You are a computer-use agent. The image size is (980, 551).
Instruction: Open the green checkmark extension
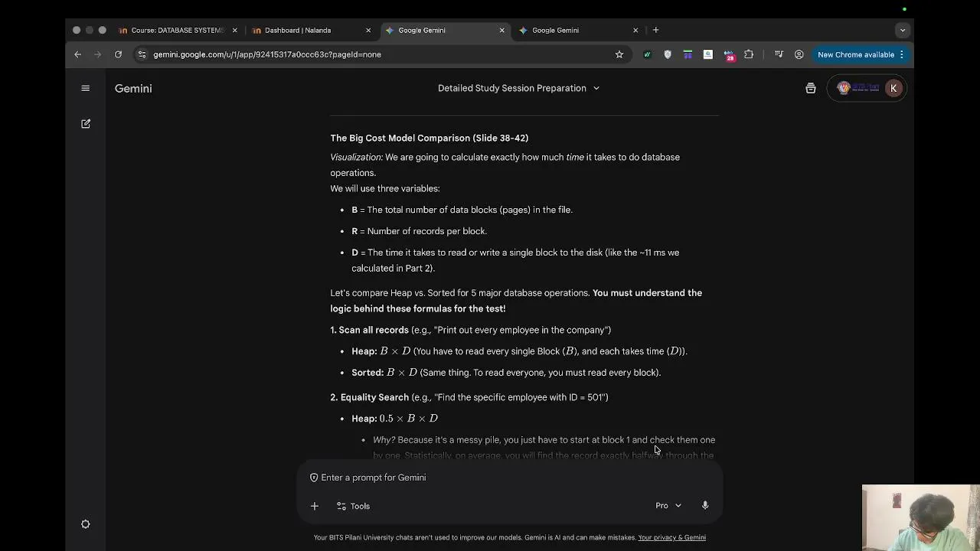point(647,54)
